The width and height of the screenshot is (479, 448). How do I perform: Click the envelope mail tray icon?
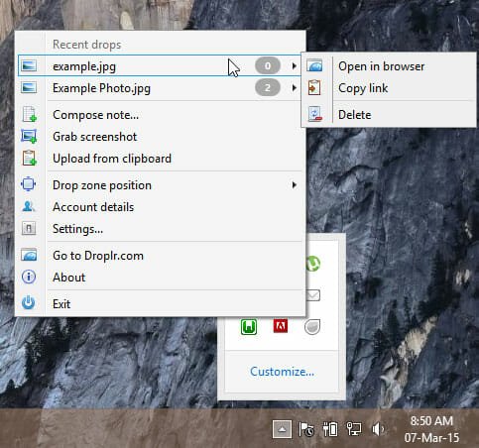(x=312, y=295)
